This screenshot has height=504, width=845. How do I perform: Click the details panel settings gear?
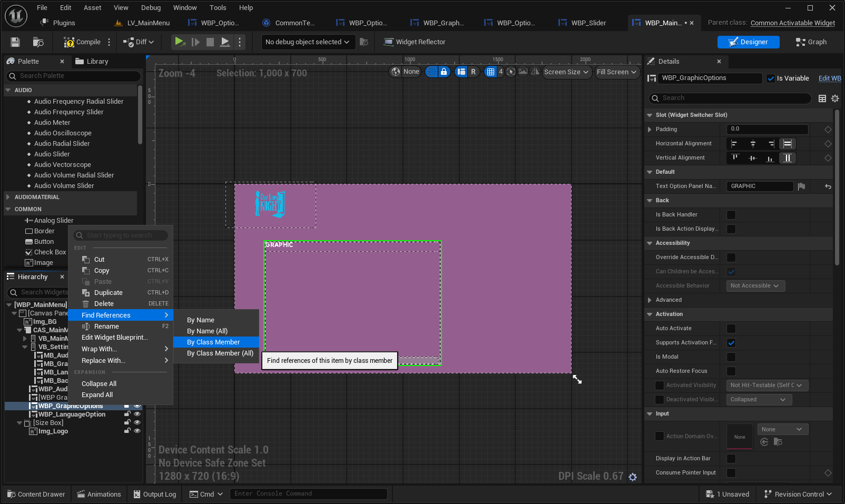[x=835, y=98]
